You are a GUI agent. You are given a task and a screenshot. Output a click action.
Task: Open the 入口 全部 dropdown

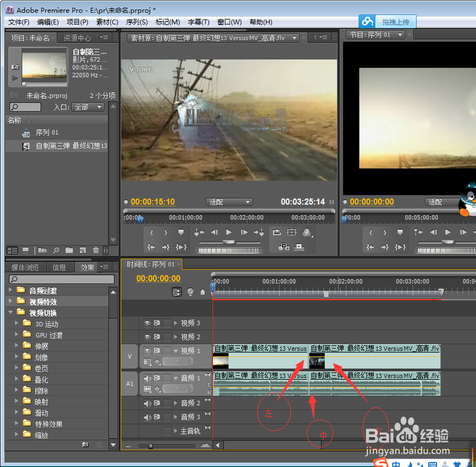pyautogui.click(x=88, y=107)
